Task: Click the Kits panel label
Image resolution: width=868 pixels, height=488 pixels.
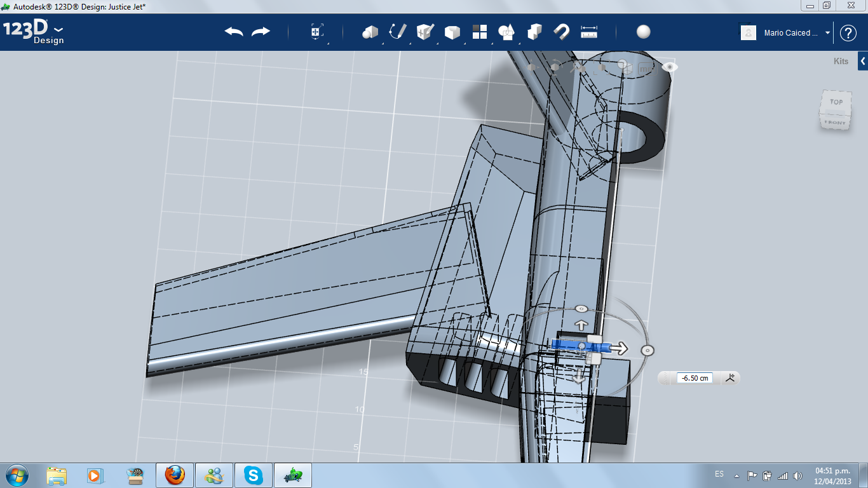Action: click(x=841, y=62)
